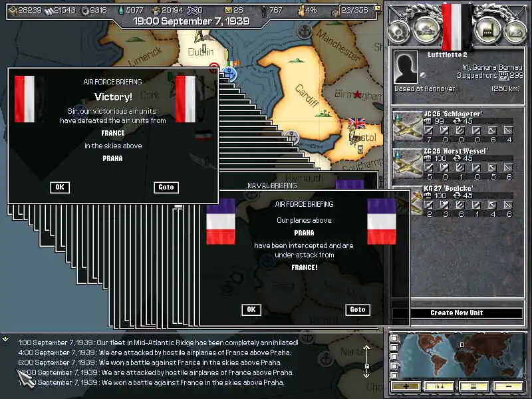Click the oil drop icon showing 5077
The width and height of the screenshot is (532, 399).
(121, 11)
